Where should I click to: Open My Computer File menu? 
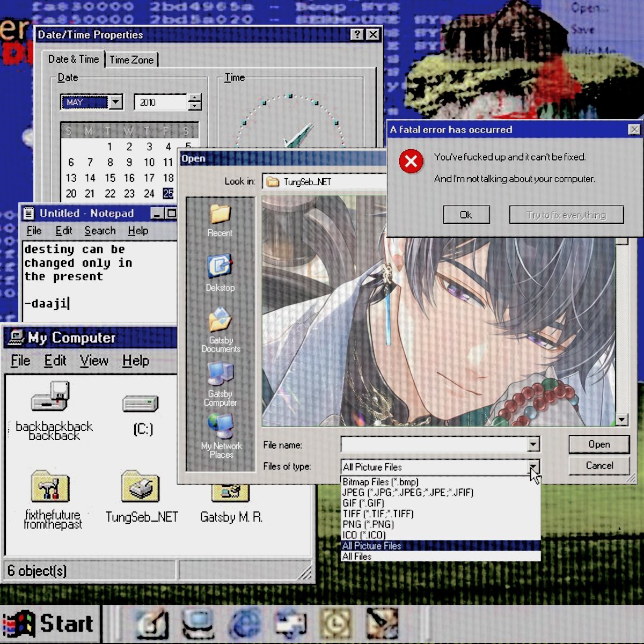tap(20, 361)
